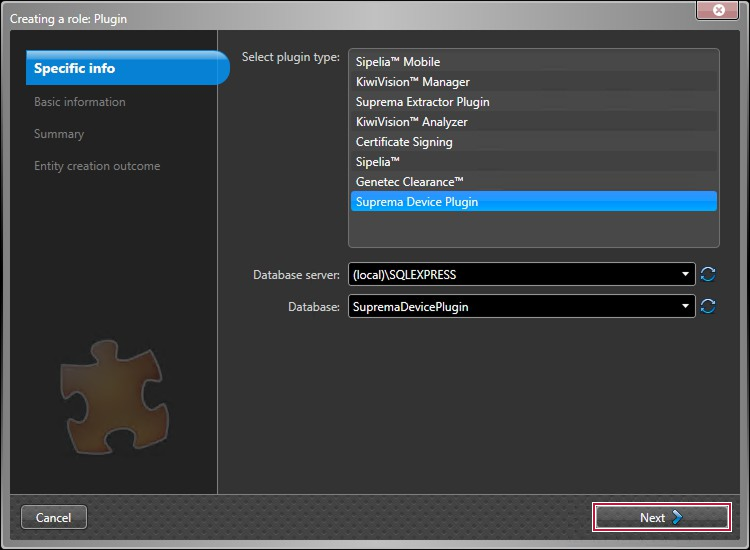This screenshot has width=750, height=550.
Task: Click the SupremaDevicePlugin database field
Action: pos(510,307)
